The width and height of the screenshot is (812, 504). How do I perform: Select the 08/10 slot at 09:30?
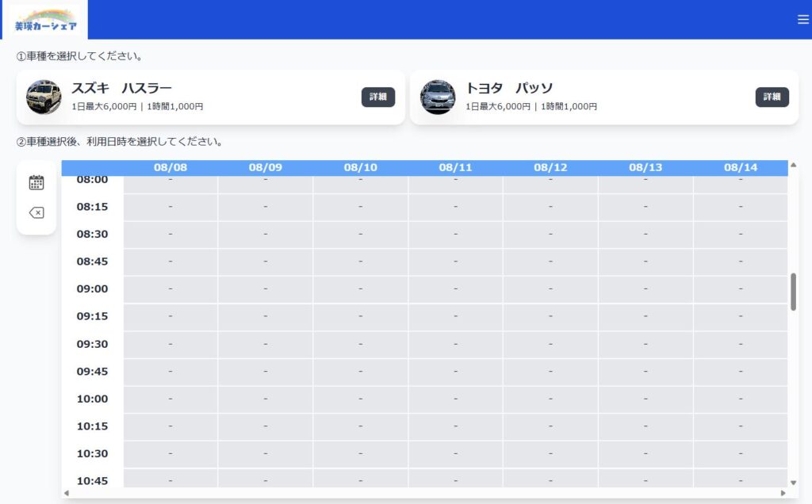(361, 344)
